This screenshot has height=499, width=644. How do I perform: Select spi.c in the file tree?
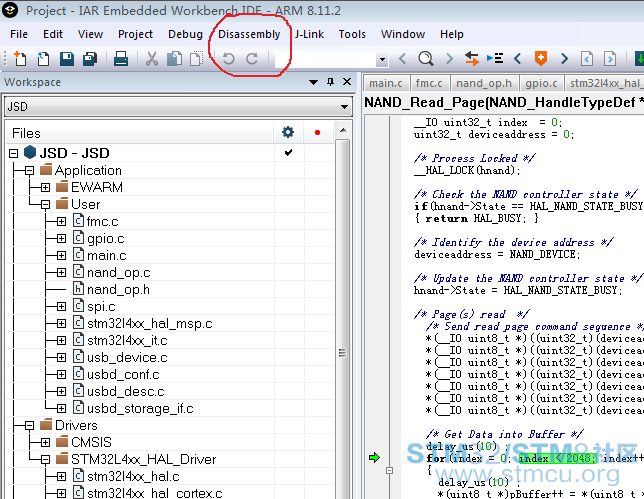(101, 307)
